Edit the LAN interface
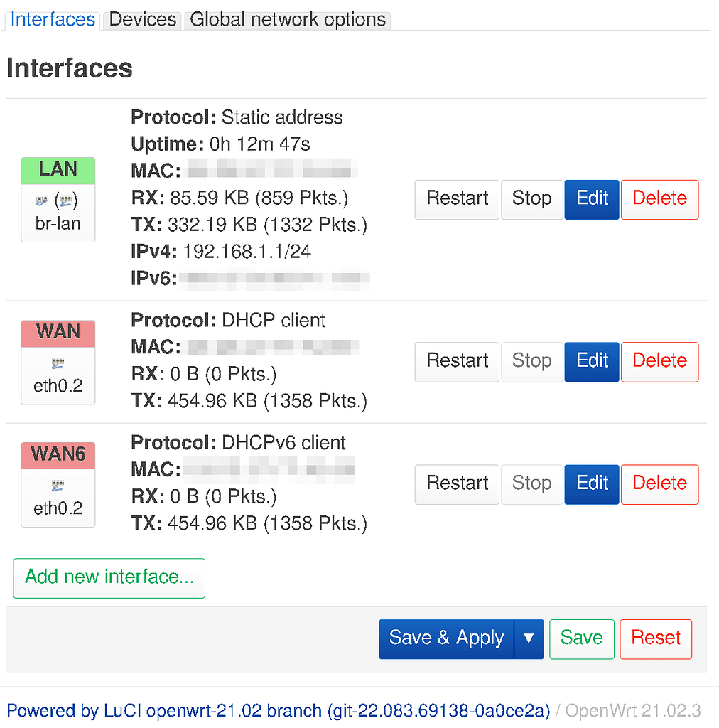The width and height of the screenshot is (719, 728). coord(591,200)
